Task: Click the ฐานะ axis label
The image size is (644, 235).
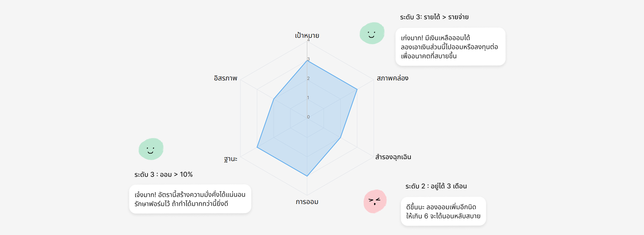Action: pos(230,159)
